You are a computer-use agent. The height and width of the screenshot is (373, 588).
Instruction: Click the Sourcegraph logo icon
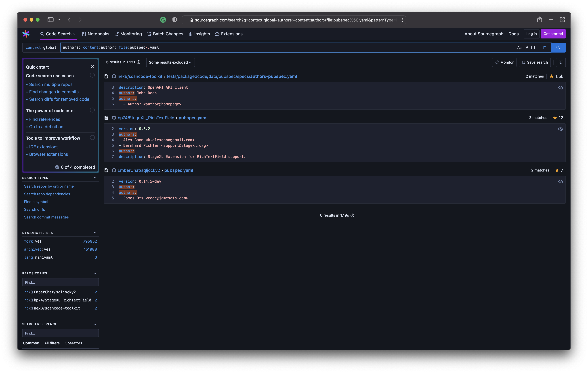click(x=26, y=34)
